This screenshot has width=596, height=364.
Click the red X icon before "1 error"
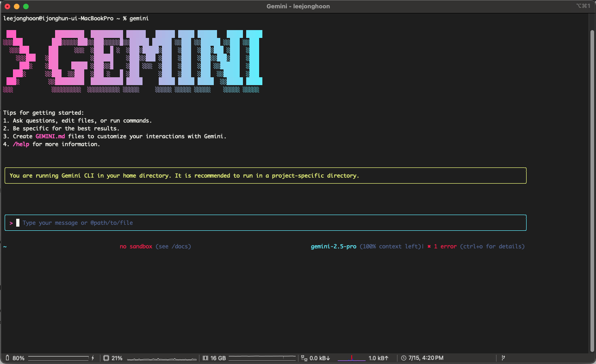click(x=429, y=247)
